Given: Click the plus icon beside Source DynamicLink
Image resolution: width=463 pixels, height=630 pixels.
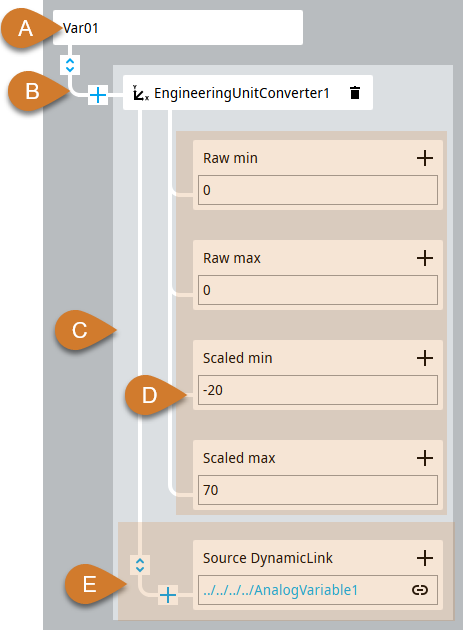Looking at the screenshot, I should point(425,558).
